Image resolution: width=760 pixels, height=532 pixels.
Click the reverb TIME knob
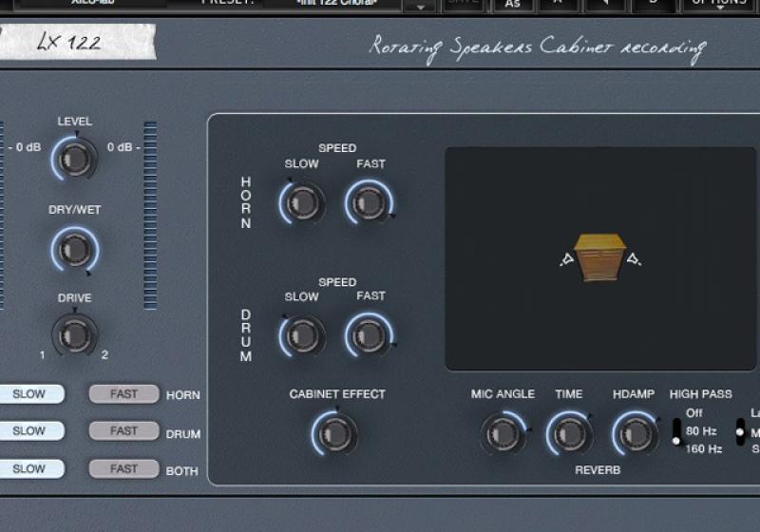[568, 433]
